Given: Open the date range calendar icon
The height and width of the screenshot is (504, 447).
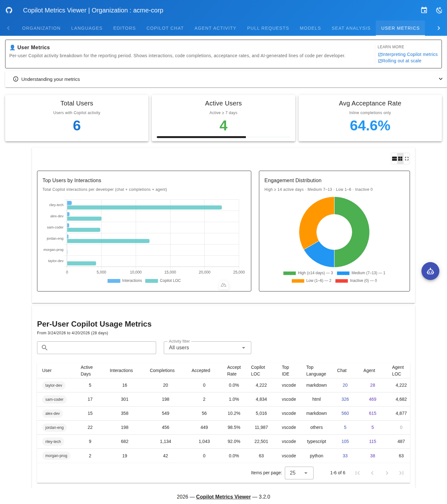Looking at the screenshot, I should [424, 10].
